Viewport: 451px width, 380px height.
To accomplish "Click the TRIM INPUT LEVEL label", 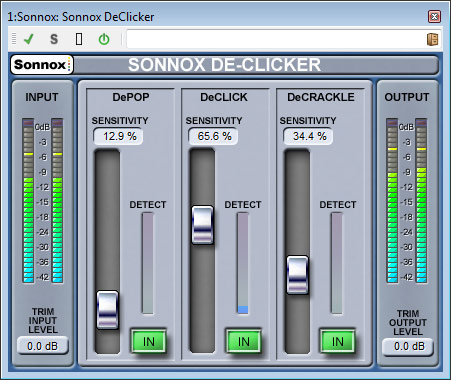I will point(43,321).
